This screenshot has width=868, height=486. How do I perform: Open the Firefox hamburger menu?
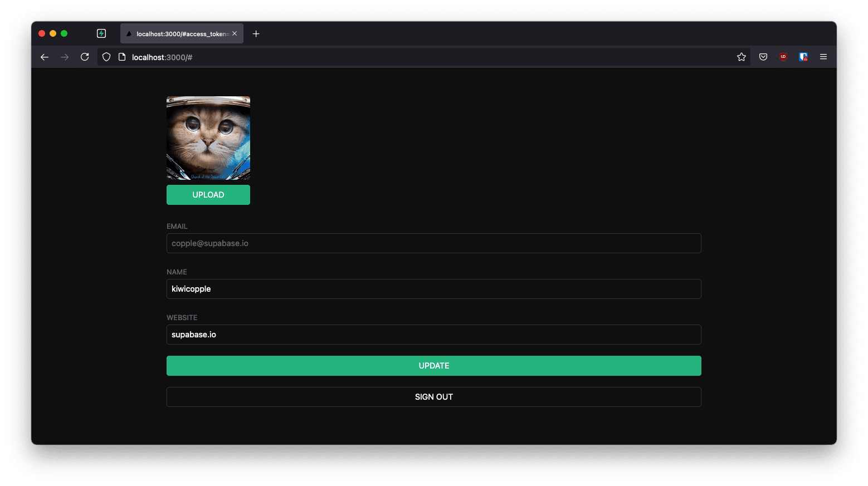[823, 57]
